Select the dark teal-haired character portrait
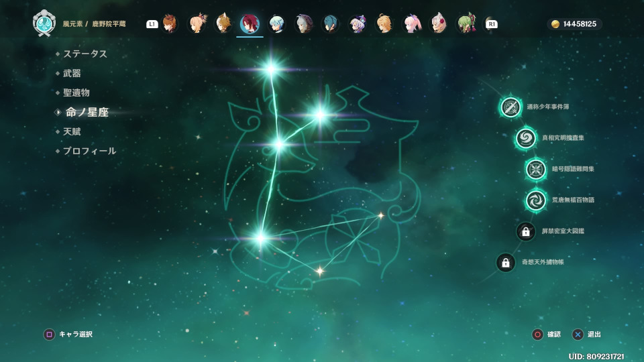 tap(331, 24)
